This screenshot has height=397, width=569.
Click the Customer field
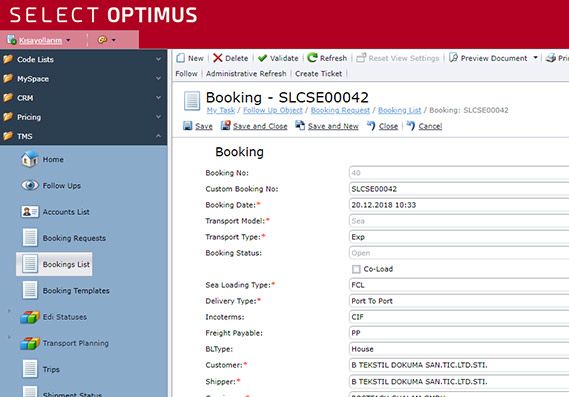(459, 365)
